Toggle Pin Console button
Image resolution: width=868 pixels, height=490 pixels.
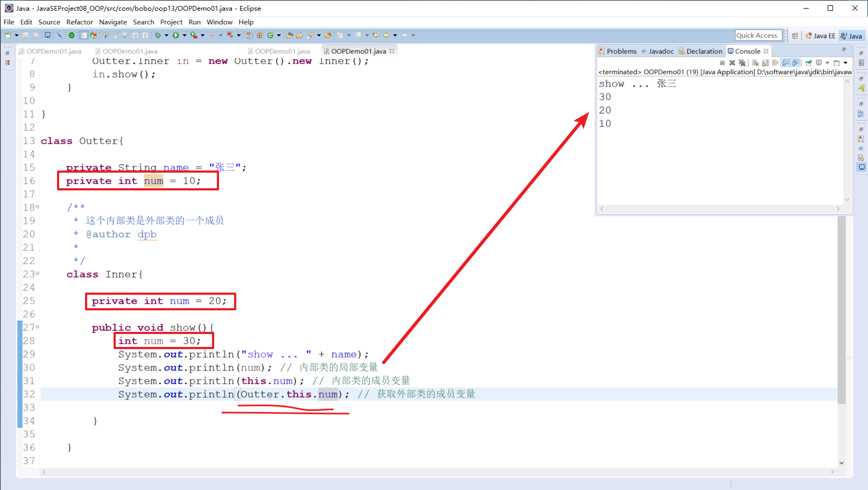[x=808, y=62]
